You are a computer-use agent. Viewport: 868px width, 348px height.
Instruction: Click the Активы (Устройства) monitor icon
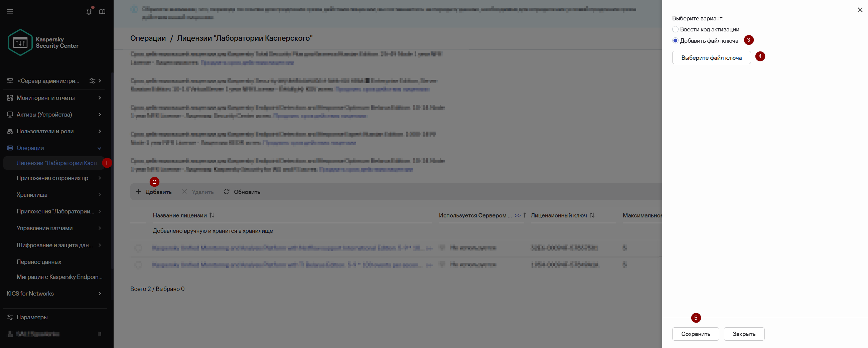[10, 115]
